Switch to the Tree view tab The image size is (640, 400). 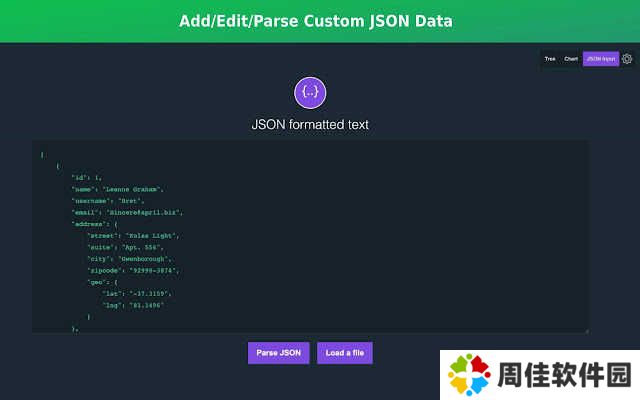(549, 59)
